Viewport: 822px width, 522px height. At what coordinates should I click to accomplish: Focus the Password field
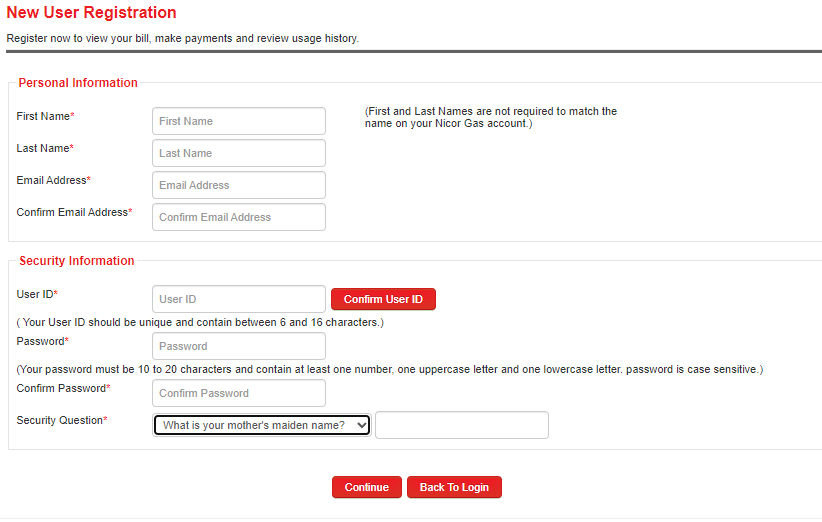[x=239, y=346]
